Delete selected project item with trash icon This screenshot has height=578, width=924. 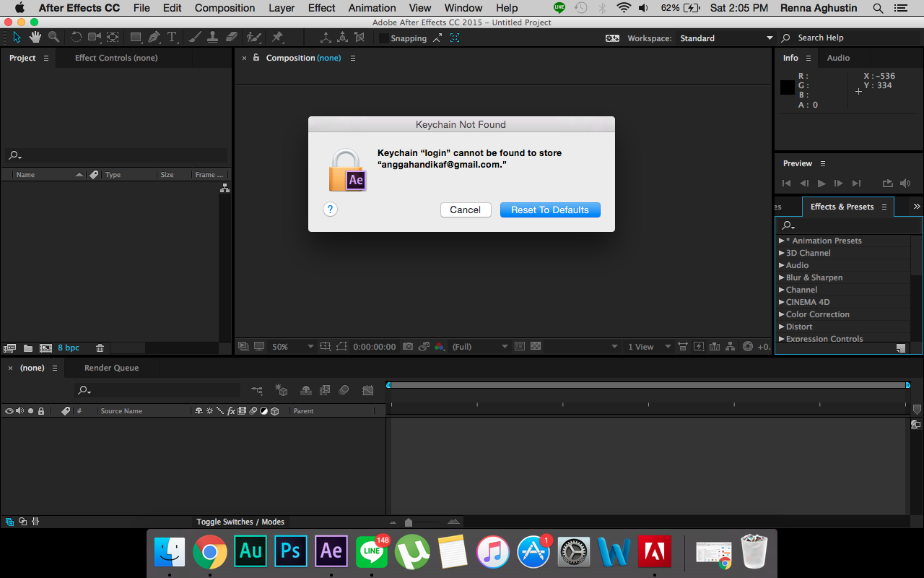point(100,348)
